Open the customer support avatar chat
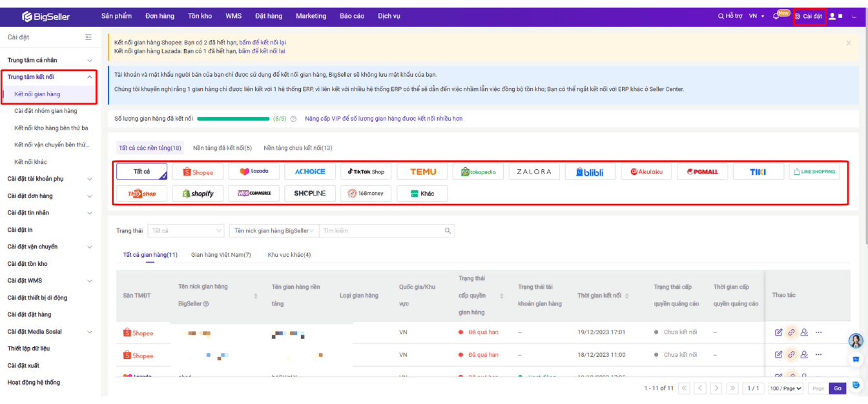This screenshot has width=868, height=404. pyautogui.click(x=856, y=341)
